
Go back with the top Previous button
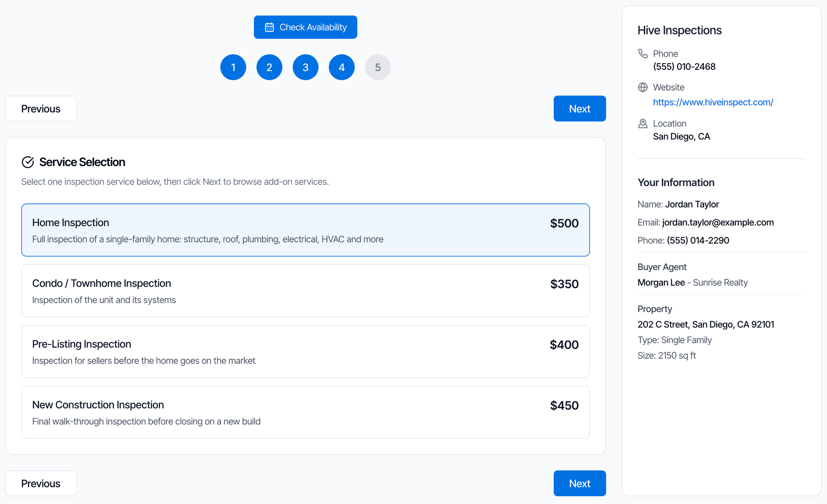click(x=41, y=109)
